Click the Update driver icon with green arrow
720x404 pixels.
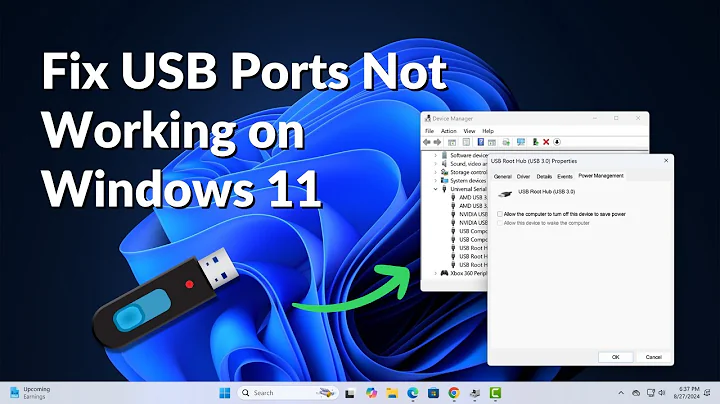(506, 142)
